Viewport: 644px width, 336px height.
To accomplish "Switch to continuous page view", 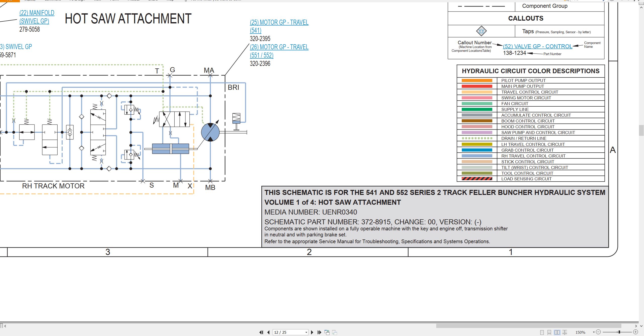I will [549, 332].
